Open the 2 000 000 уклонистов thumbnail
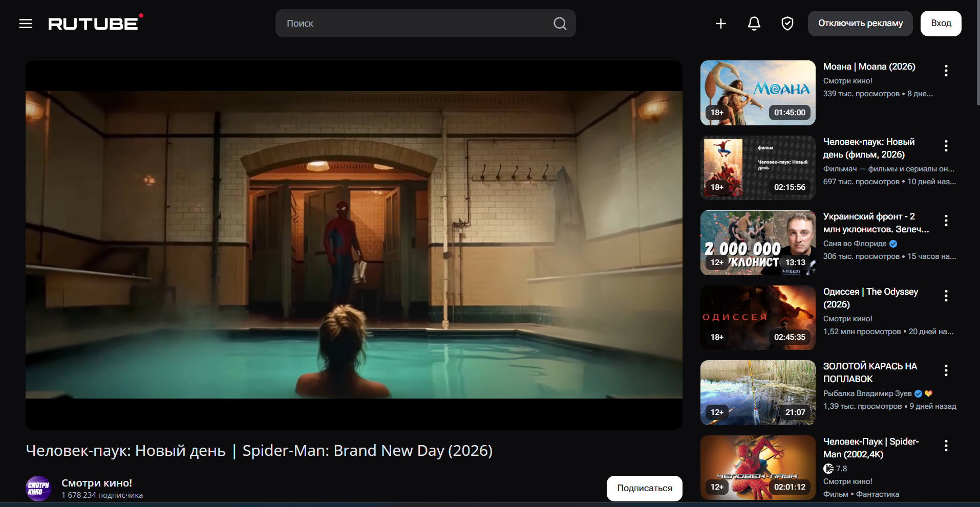 tap(758, 243)
